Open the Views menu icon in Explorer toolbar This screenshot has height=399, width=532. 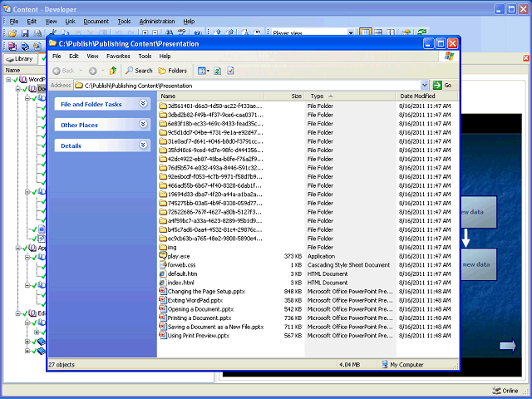pyautogui.click(x=203, y=71)
